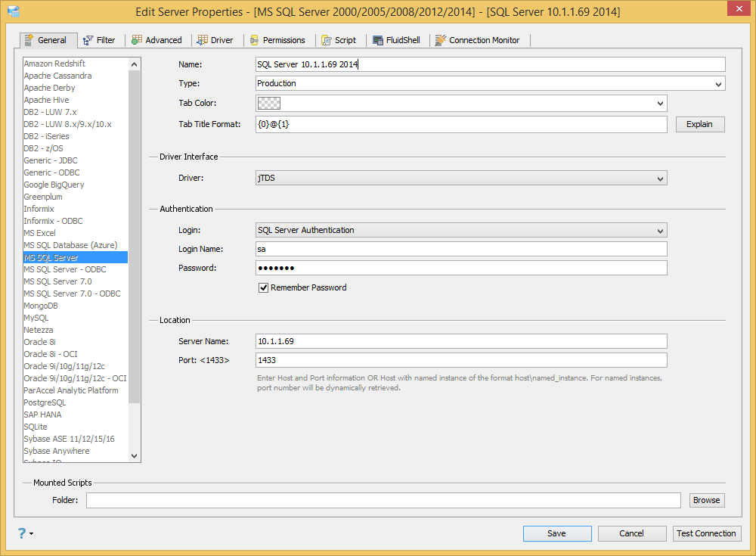This screenshot has height=556, width=756.
Task: Click the Server Name field
Action: (461, 341)
